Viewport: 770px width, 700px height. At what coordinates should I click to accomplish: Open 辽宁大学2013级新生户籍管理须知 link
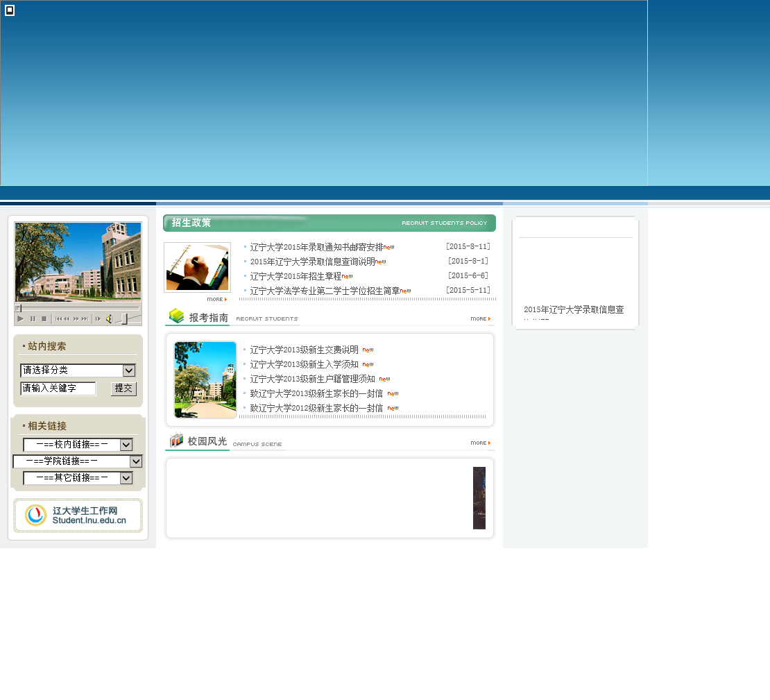pyautogui.click(x=312, y=379)
